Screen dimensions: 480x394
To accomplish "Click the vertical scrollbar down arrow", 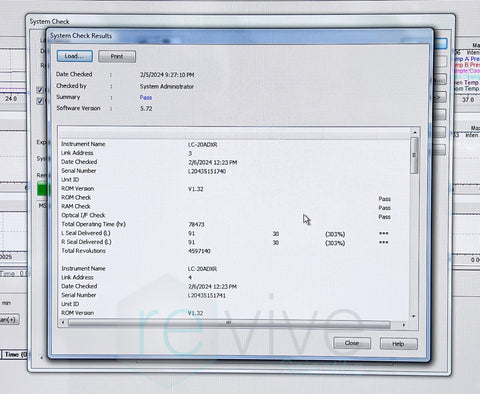I will pyautogui.click(x=414, y=316).
